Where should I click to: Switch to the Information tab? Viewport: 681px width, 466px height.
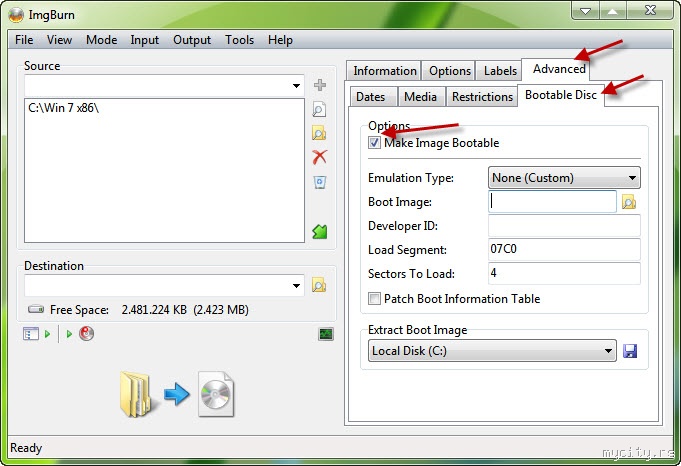[x=384, y=71]
